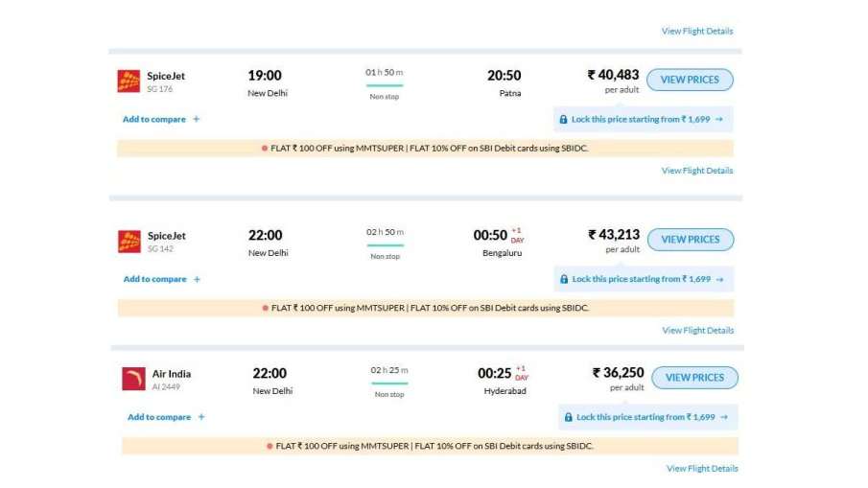
Task: Click the SpiceJet logo for flight SG 142
Action: pyautogui.click(x=129, y=242)
